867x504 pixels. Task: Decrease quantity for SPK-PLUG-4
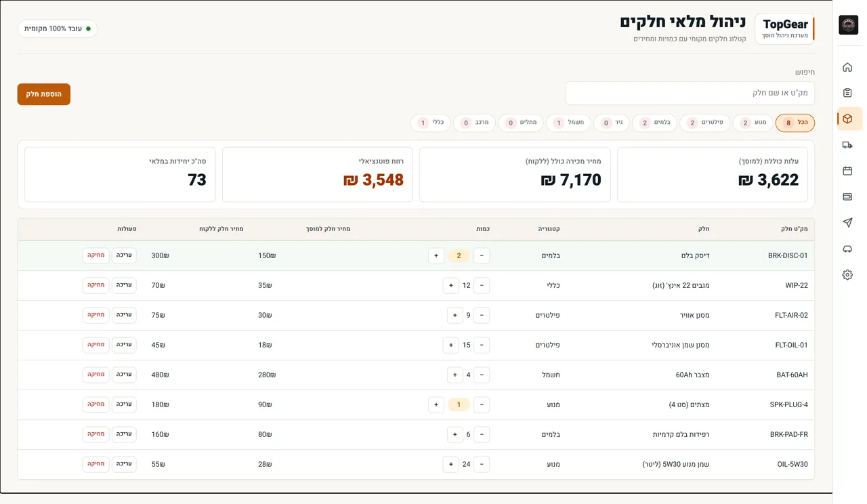(482, 404)
